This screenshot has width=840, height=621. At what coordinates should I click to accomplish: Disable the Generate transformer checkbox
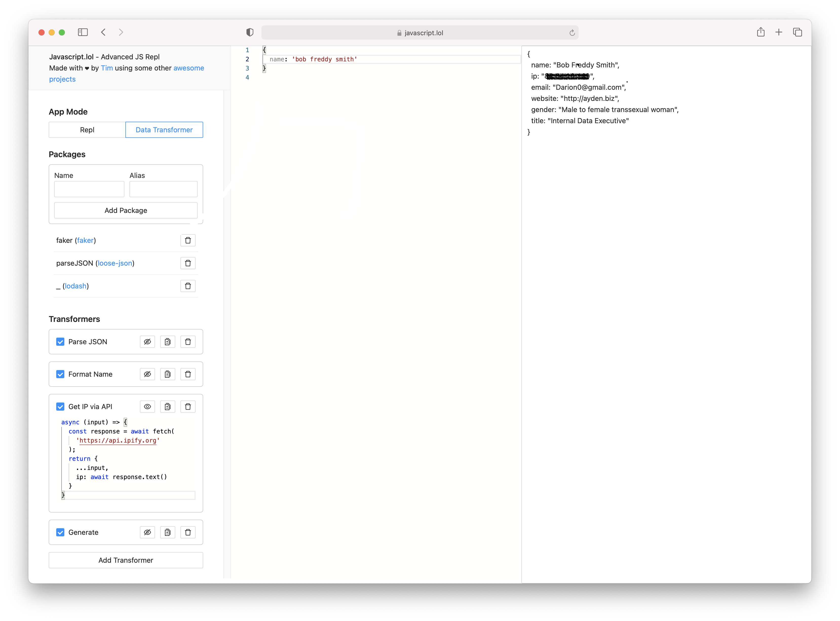pos(60,532)
